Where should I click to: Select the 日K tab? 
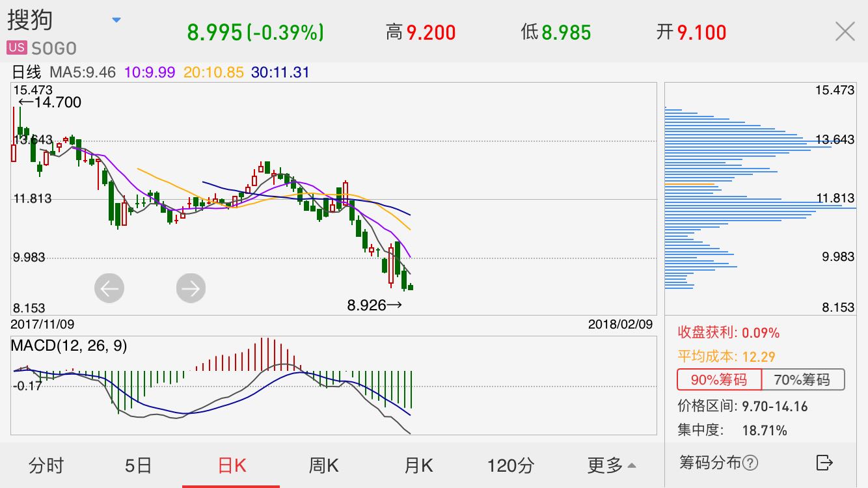coord(232,465)
